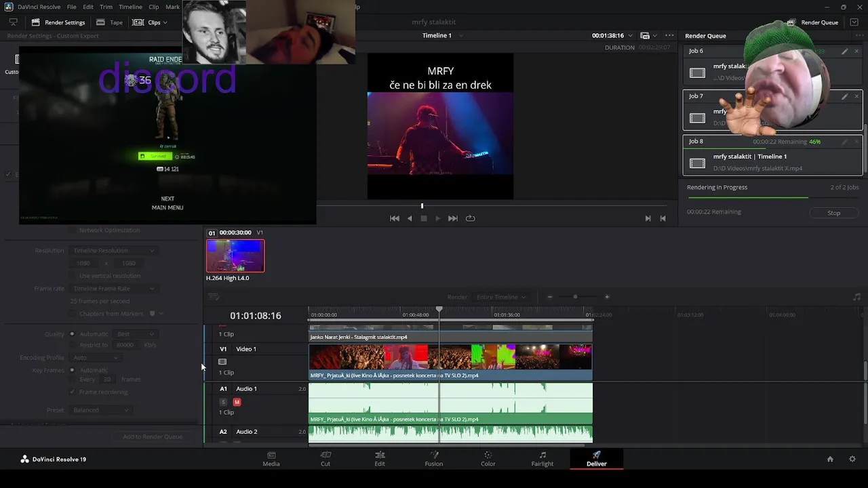Enable Use vertical resolution checkbox
868x488 pixels.
(x=74, y=276)
